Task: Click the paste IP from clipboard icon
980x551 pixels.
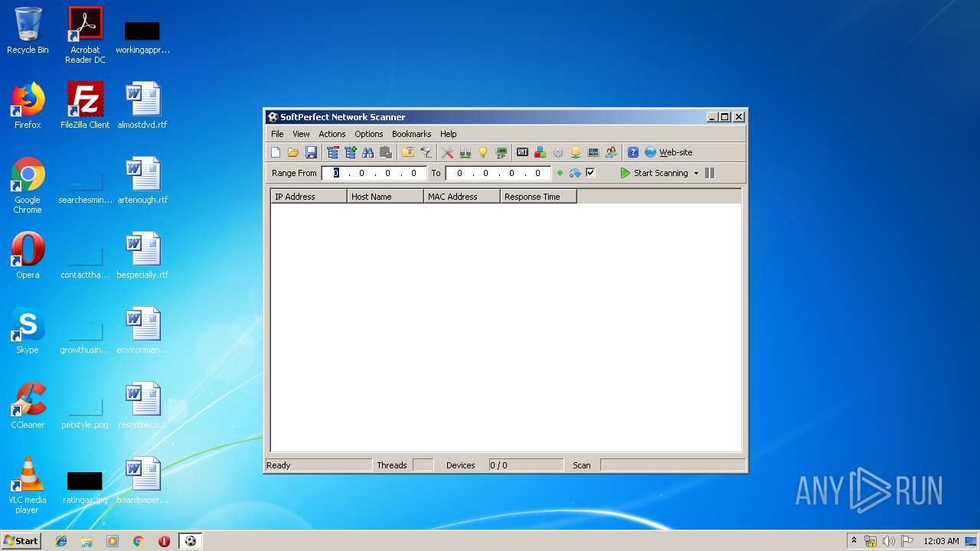Action: tap(386, 152)
